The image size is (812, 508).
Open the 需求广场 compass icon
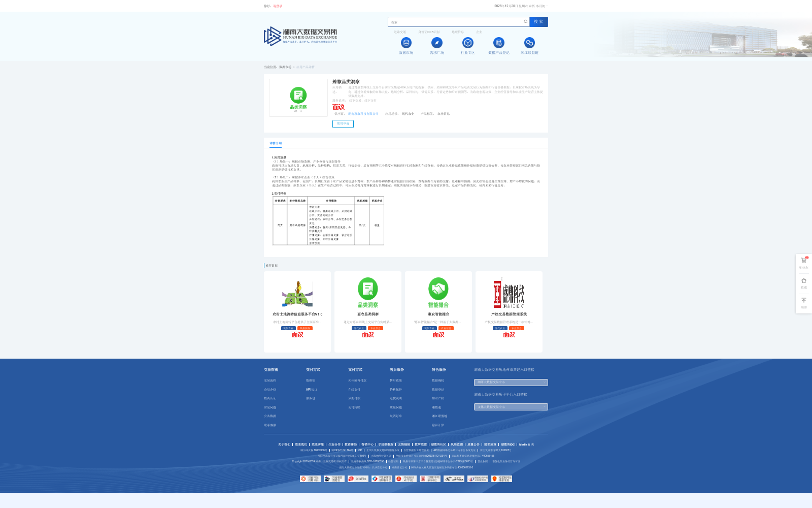[x=437, y=43]
